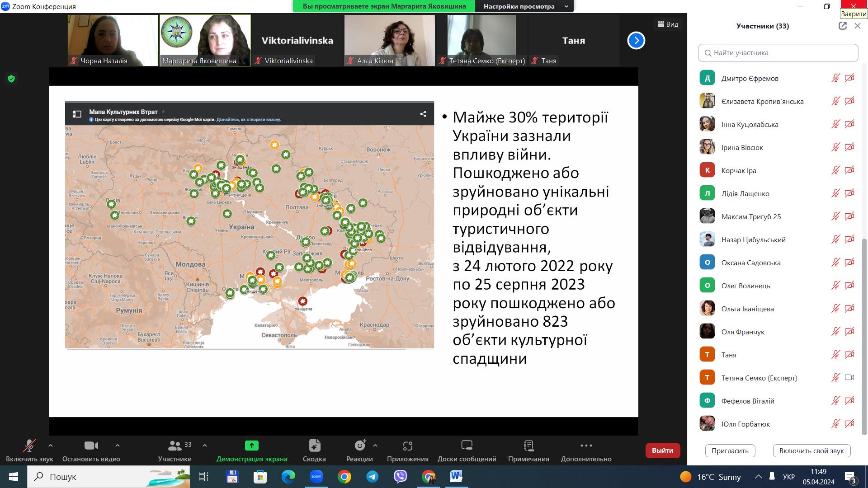The height and width of the screenshot is (488, 868).
Task: Click the Найти участника search field
Action: point(778,53)
